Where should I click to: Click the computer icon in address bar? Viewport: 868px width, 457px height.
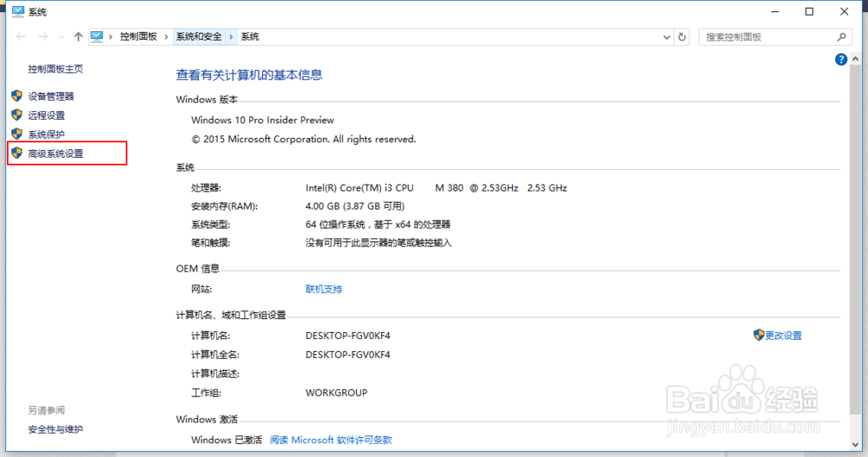[x=97, y=36]
